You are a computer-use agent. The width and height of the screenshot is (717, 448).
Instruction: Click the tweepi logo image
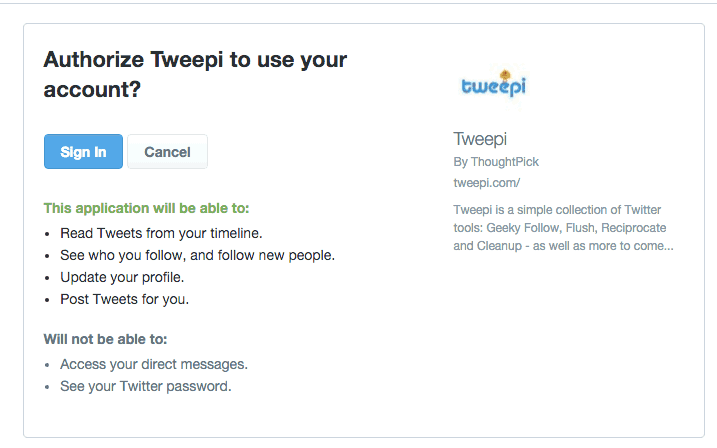coord(494,84)
